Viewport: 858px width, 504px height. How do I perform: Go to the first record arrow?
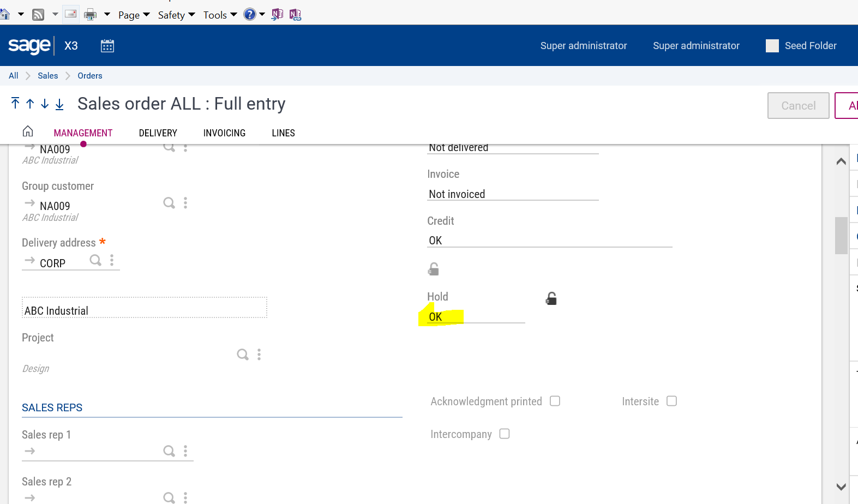coord(15,103)
